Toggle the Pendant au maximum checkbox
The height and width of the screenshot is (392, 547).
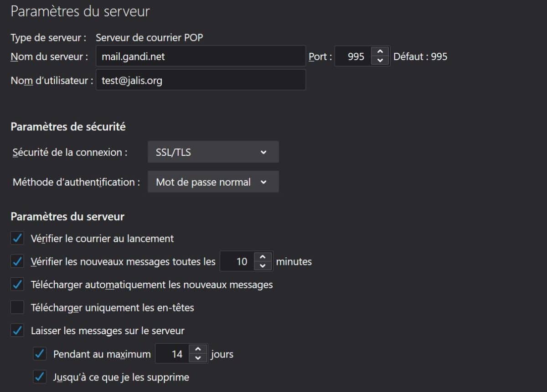pyautogui.click(x=40, y=354)
